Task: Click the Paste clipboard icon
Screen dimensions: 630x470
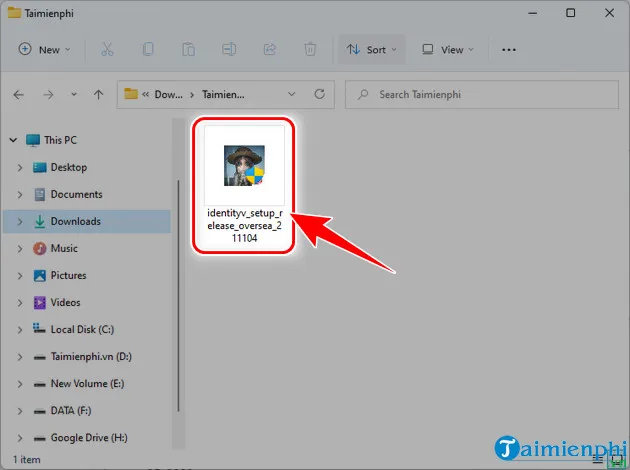Action: click(x=187, y=49)
